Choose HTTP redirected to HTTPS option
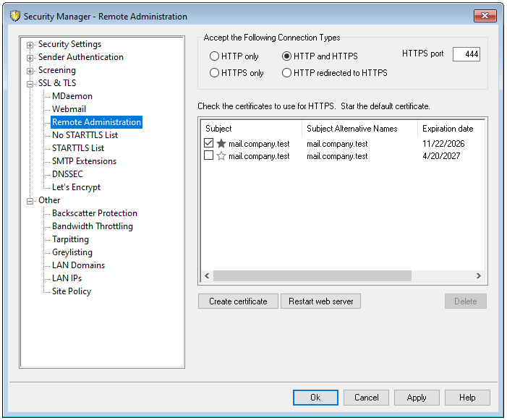This screenshot has width=507, height=420. (287, 73)
